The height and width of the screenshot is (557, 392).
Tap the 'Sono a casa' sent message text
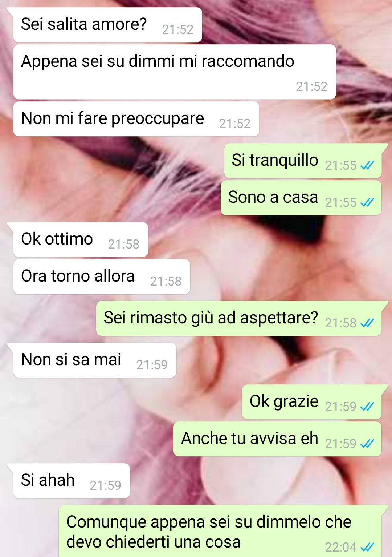(x=273, y=197)
